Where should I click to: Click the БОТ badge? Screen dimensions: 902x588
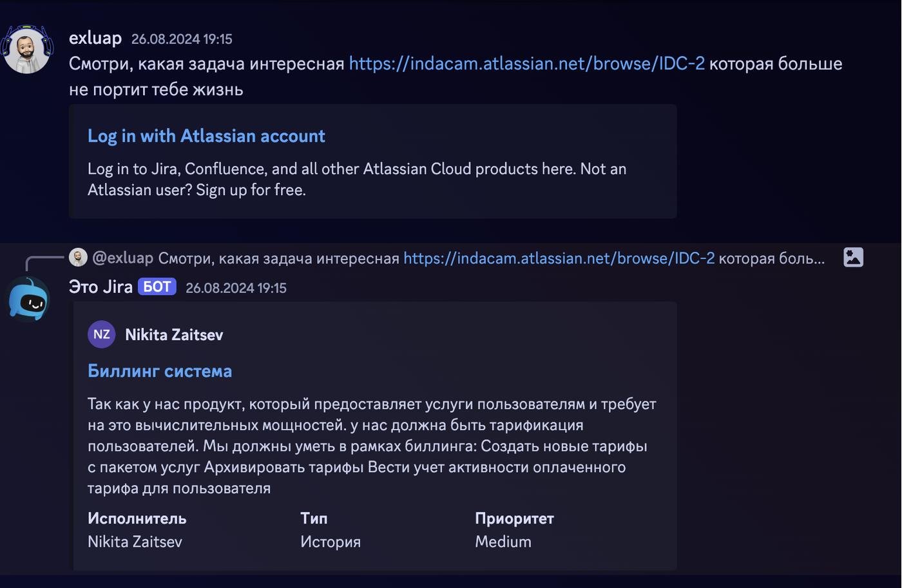point(157,287)
